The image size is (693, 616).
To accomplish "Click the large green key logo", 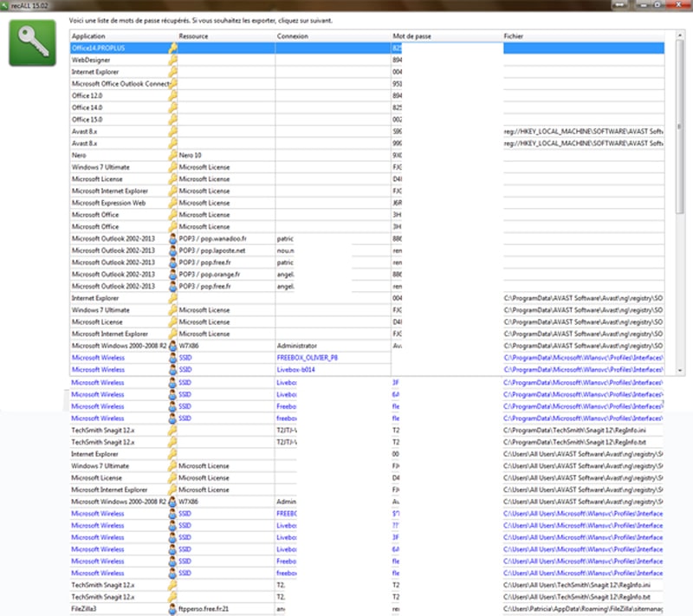I will coord(32,42).
